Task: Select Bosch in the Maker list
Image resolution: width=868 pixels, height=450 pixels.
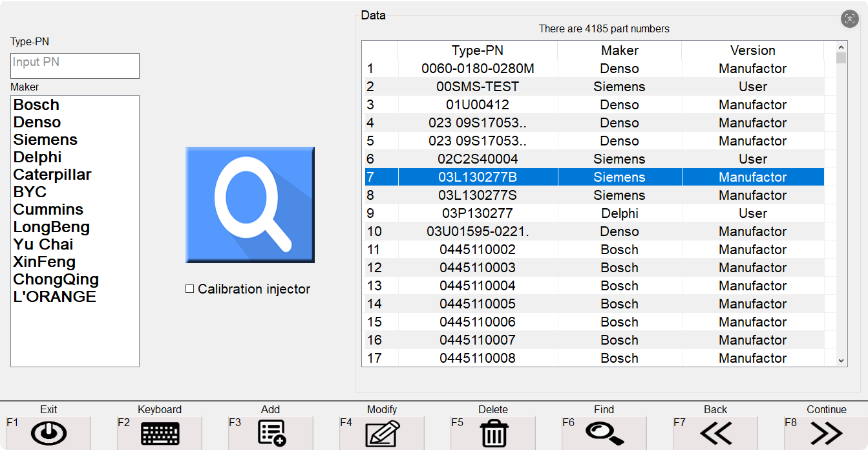Action: pos(36,104)
